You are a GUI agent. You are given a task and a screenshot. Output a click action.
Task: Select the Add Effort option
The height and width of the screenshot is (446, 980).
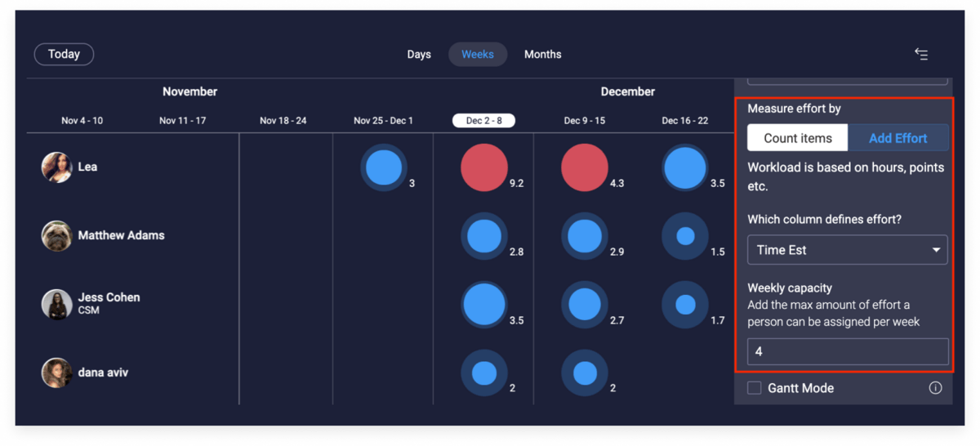click(898, 138)
